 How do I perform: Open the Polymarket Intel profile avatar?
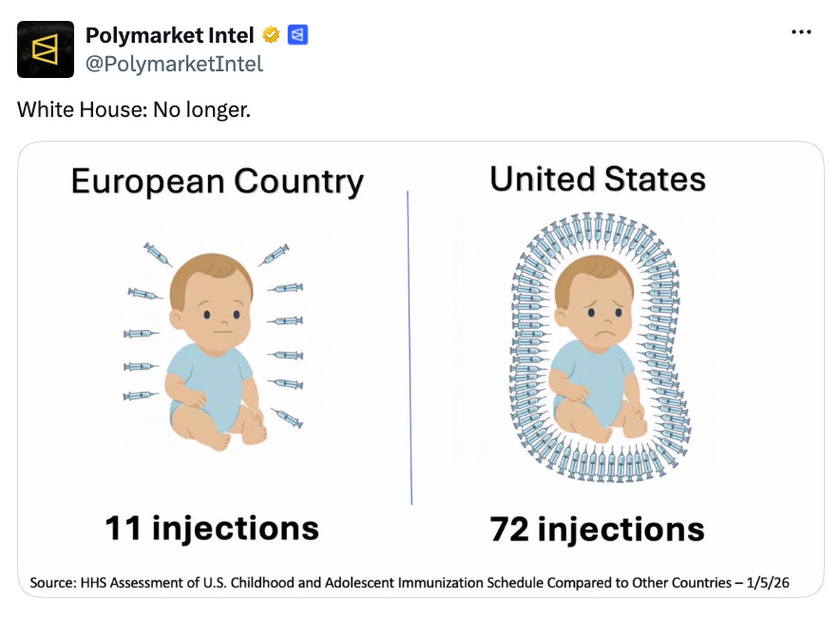[46, 49]
